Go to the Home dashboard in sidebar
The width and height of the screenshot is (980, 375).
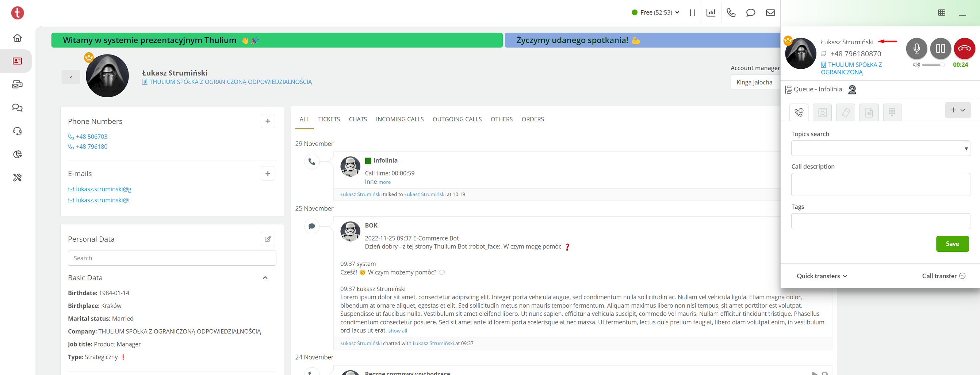point(18,38)
